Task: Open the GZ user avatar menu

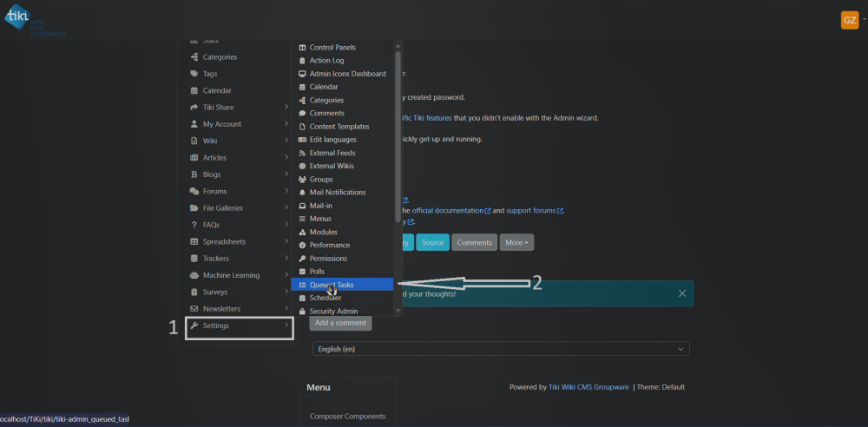Action: click(850, 20)
